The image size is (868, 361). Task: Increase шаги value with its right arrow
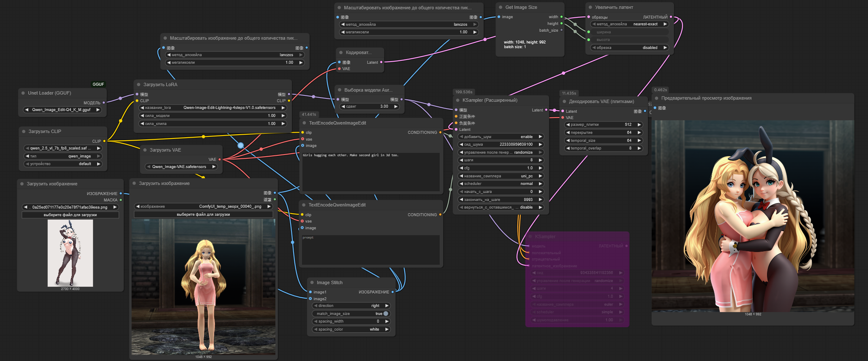[x=540, y=160]
